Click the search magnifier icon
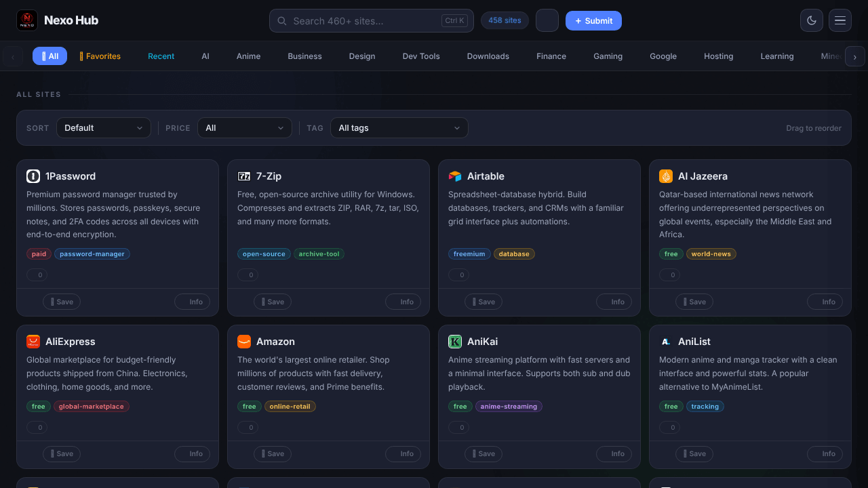This screenshot has width=868, height=488. (282, 21)
